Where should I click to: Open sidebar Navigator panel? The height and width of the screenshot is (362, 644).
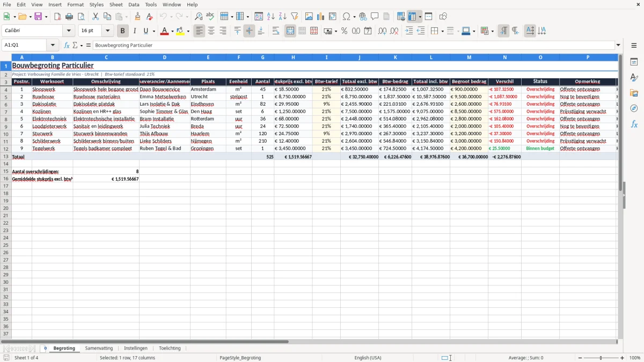(634, 108)
